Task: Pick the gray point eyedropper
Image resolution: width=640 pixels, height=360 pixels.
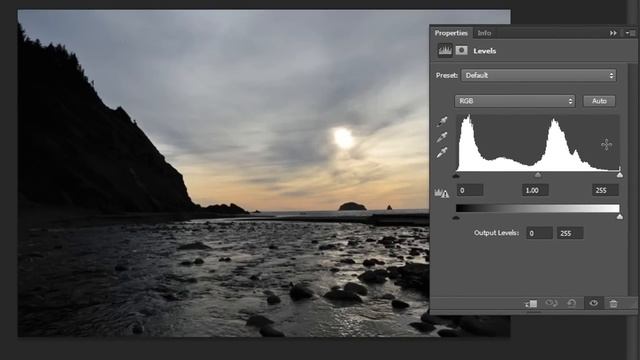Action: (x=442, y=137)
